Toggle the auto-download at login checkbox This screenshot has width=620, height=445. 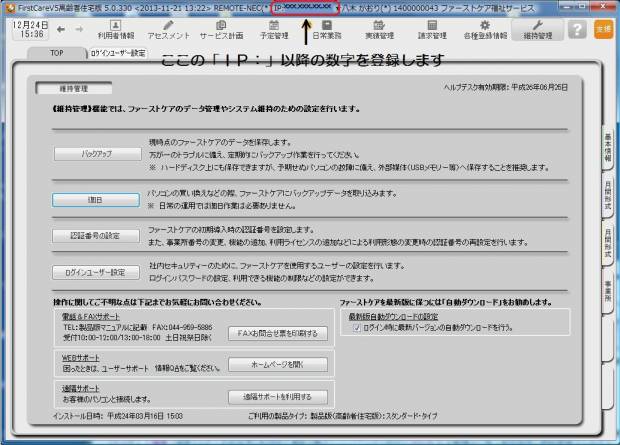tap(356, 326)
